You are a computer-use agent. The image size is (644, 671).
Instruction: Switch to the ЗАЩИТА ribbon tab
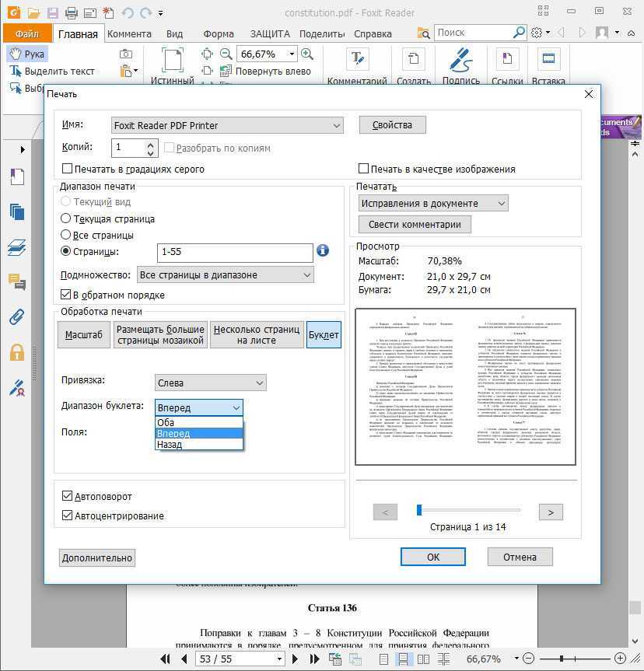point(270,33)
